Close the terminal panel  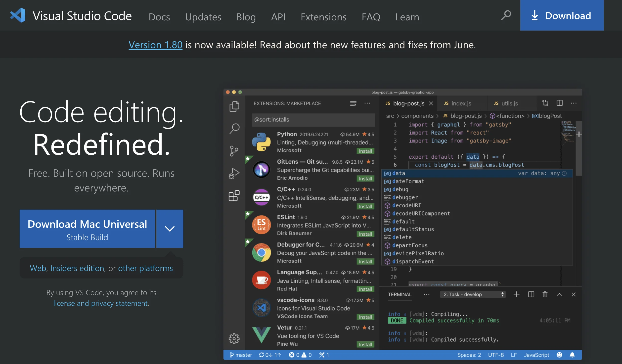coord(574,294)
